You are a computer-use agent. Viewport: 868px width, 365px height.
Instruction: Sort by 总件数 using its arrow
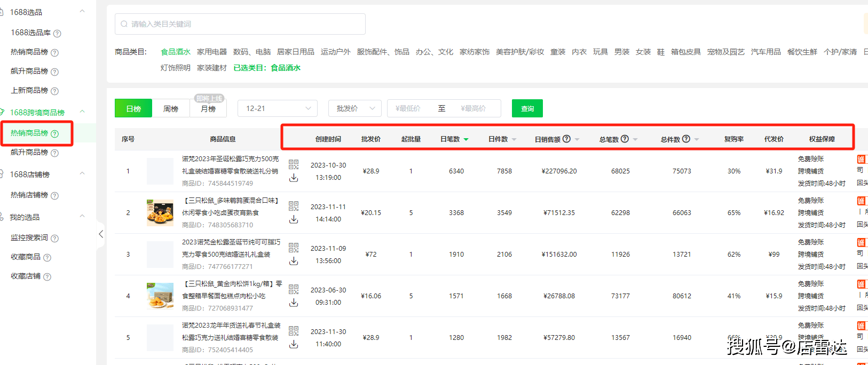[697, 139]
